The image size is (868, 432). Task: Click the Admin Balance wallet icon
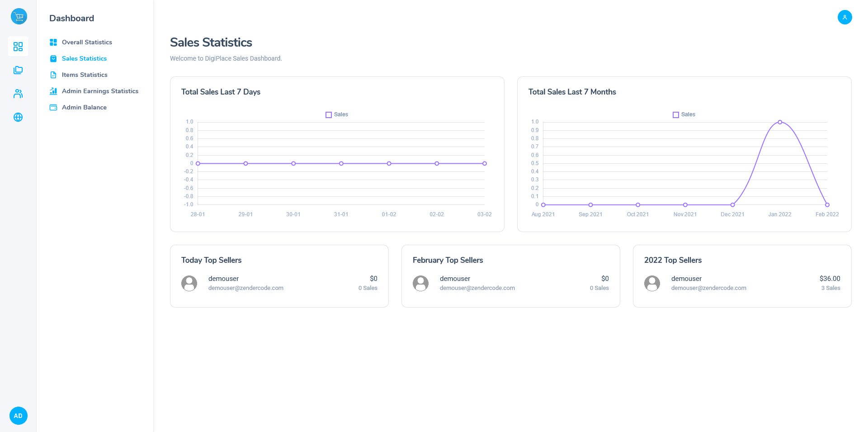coord(53,107)
